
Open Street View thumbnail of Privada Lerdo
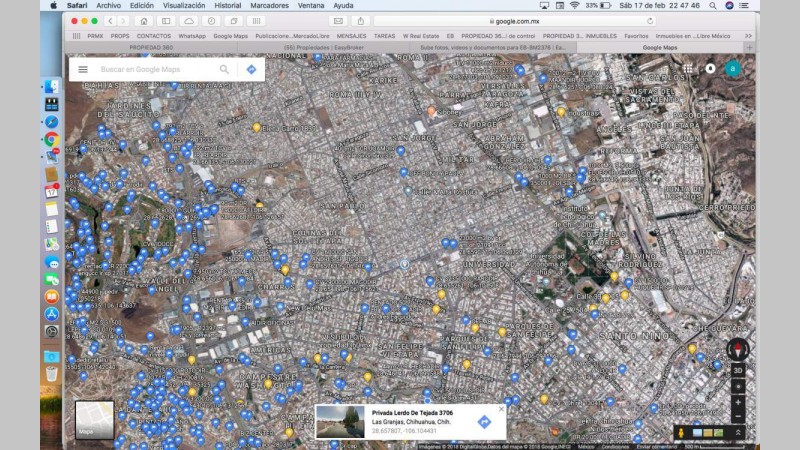click(x=341, y=422)
